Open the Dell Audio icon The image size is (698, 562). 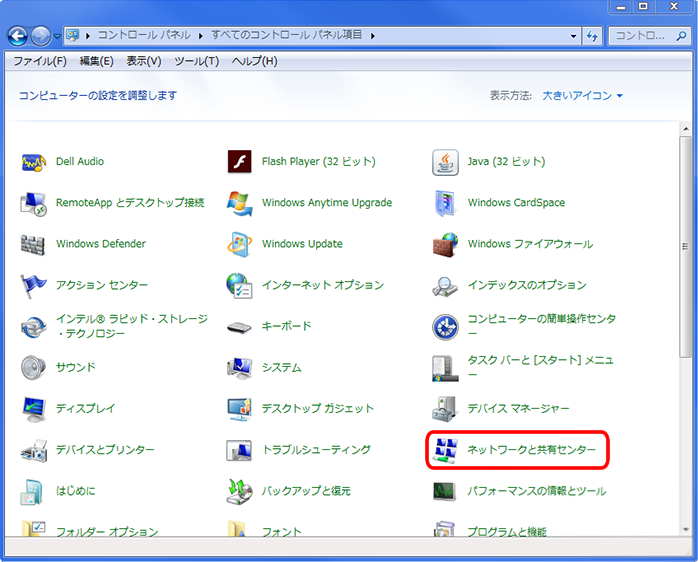click(34, 162)
